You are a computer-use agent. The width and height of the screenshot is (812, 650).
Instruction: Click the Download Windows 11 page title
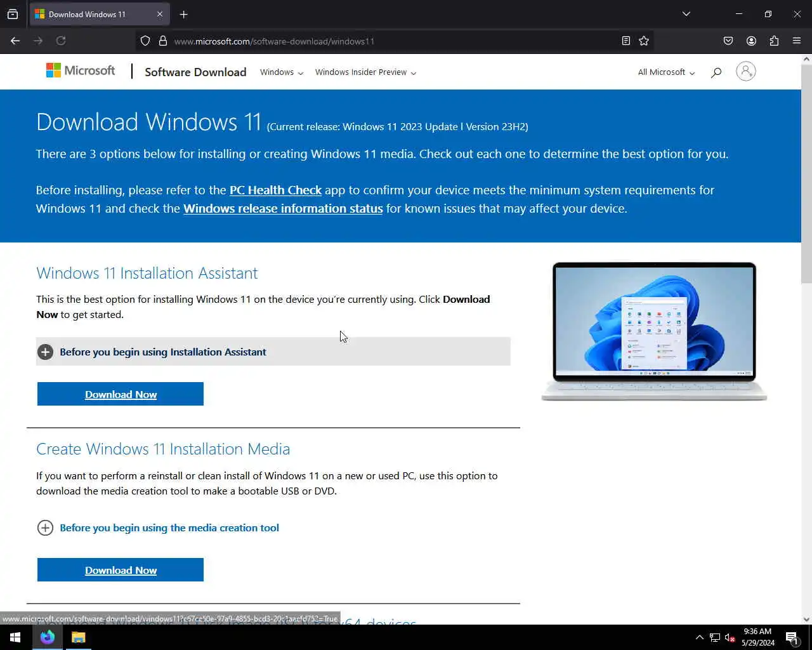tap(149, 122)
